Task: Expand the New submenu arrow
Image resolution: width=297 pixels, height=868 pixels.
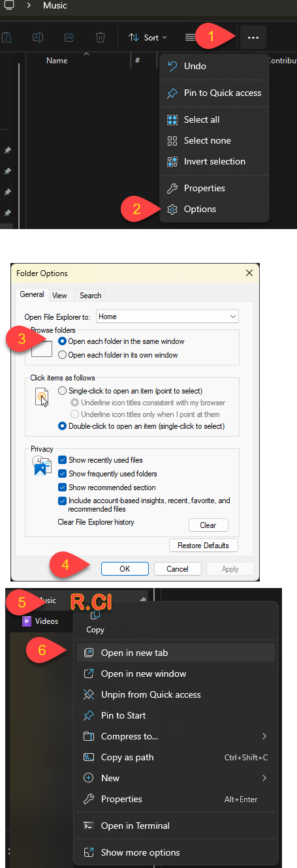Action: (x=264, y=778)
